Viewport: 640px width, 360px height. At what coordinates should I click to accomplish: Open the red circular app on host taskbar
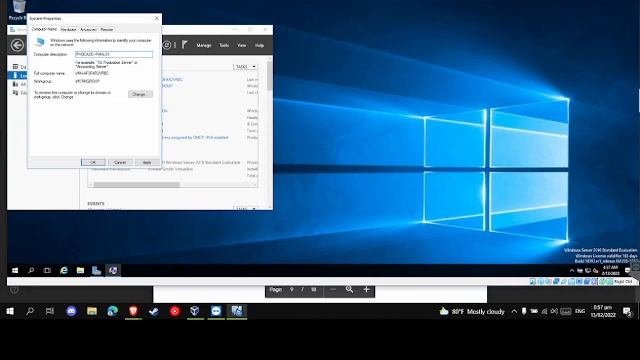[x=175, y=311]
